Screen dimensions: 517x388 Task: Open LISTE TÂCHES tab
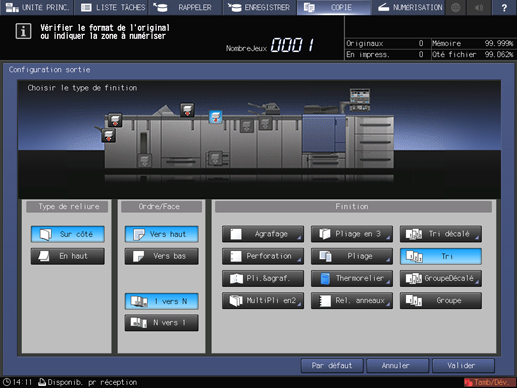[x=113, y=7]
